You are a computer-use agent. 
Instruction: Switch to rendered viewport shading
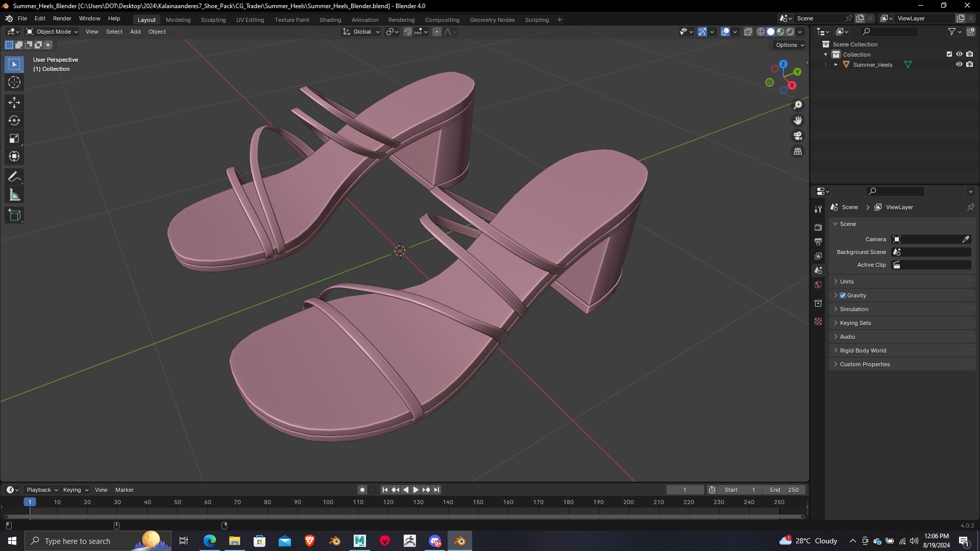(790, 32)
